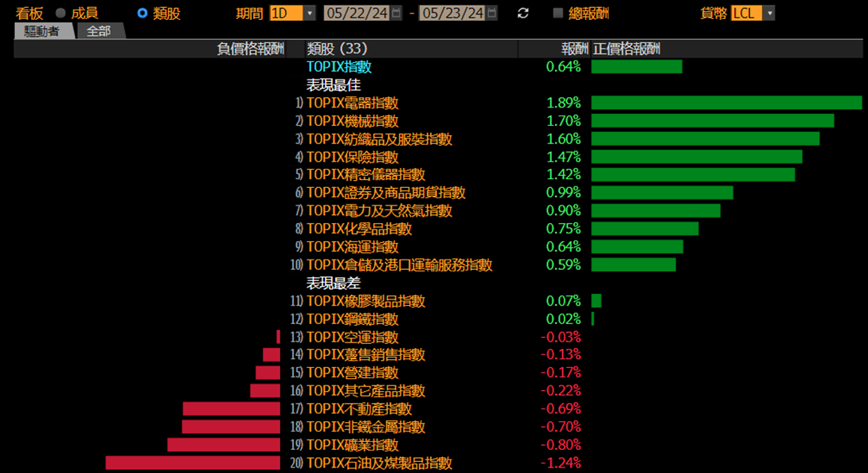Sort by the 報酬 column header
The width and height of the screenshot is (868, 473).
point(575,49)
